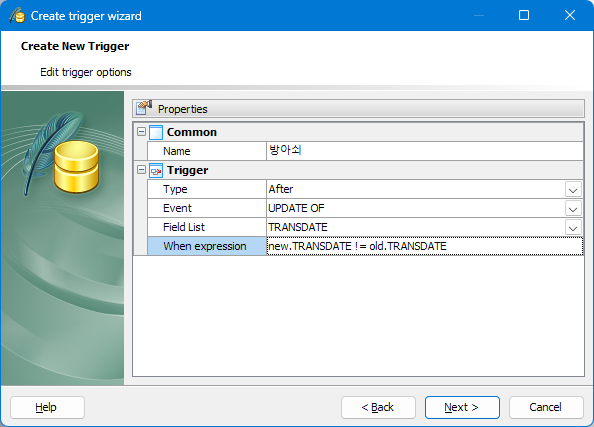The image size is (594, 427).
Task: Select the Type property label
Action: [x=175, y=189]
